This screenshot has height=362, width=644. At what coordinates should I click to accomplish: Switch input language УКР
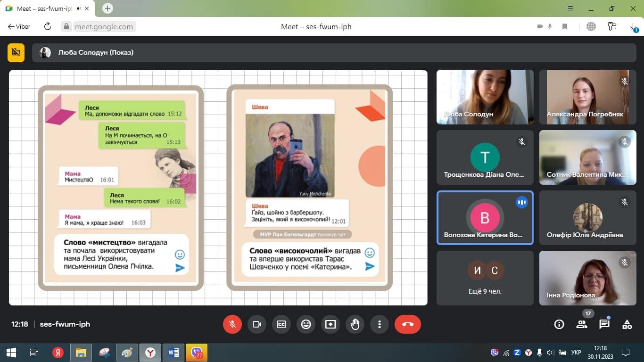(576, 352)
